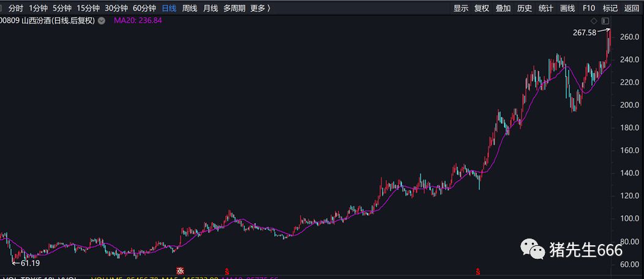Switch to the 周线 weekly chart
Screen dimensions: 644x279
pos(189,8)
